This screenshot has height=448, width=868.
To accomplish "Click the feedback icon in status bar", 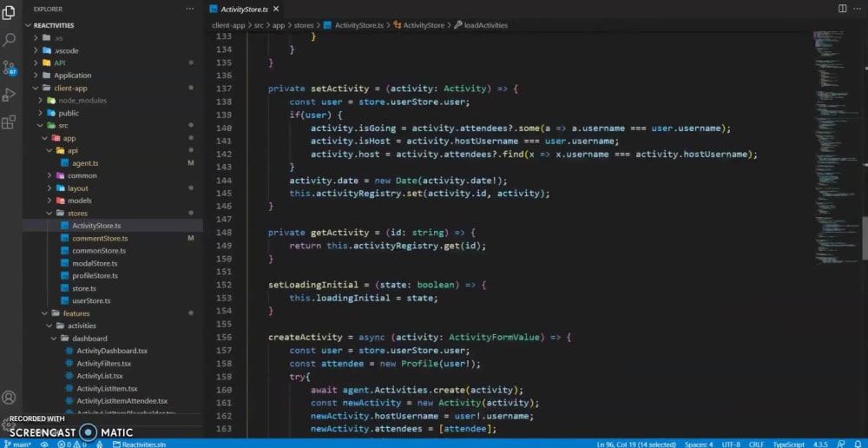I will point(841,445).
